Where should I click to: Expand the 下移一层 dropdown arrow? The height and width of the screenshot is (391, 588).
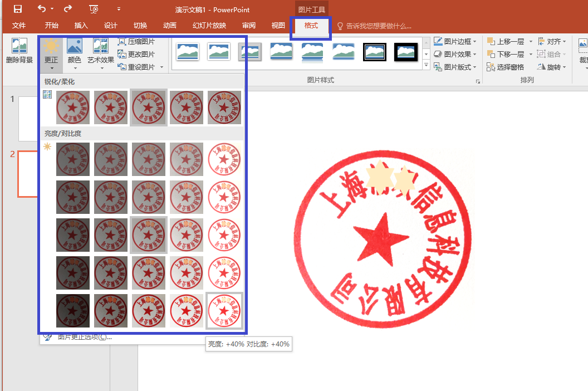click(x=531, y=55)
